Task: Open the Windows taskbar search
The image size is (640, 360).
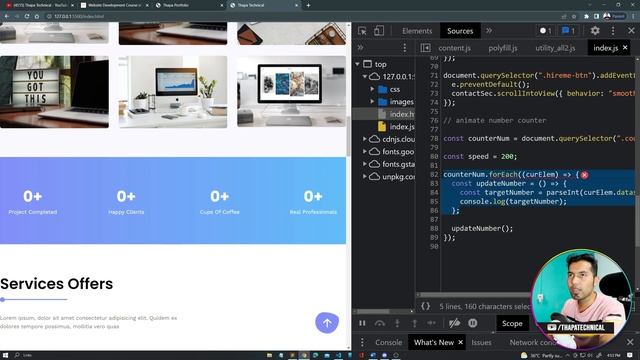Action: coord(23,356)
